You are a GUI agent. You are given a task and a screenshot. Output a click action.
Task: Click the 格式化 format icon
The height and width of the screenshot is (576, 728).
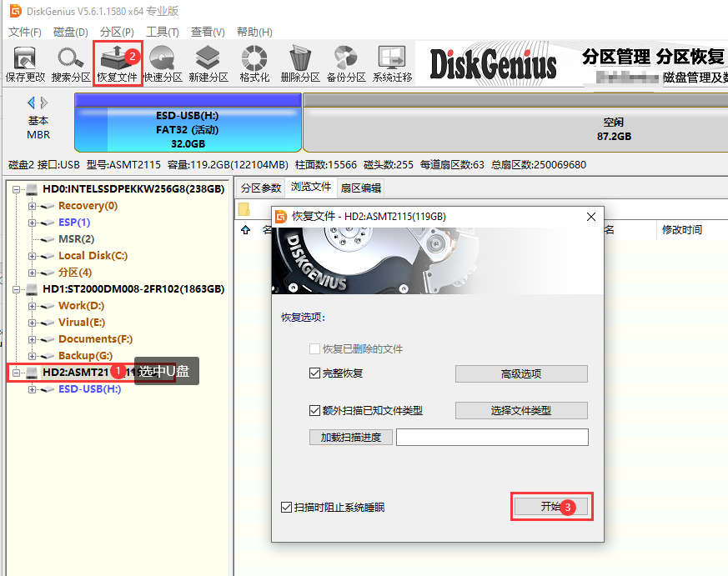click(254, 63)
